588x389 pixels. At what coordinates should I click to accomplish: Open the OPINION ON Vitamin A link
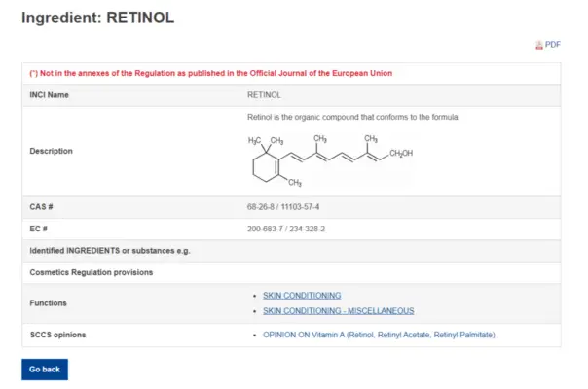tap(379, 336)
